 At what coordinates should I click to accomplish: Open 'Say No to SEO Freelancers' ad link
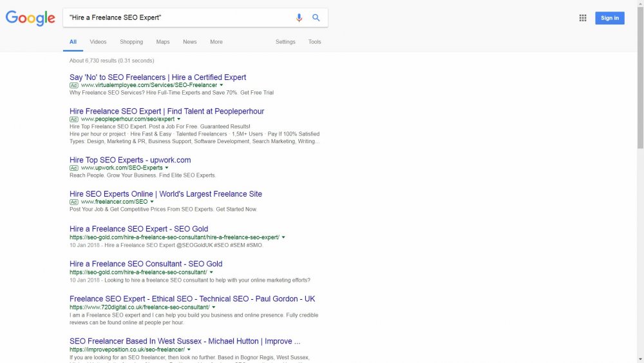click(x=158, y=77)
